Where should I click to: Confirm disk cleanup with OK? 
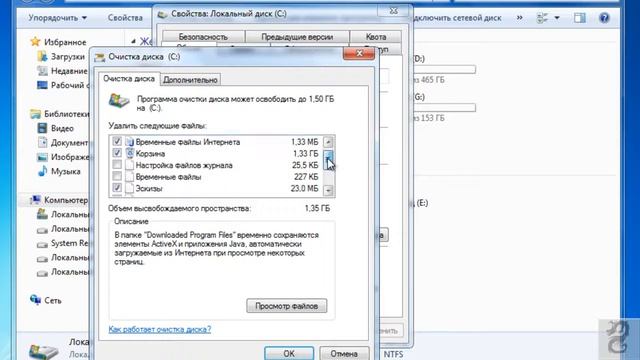point(289,353)
